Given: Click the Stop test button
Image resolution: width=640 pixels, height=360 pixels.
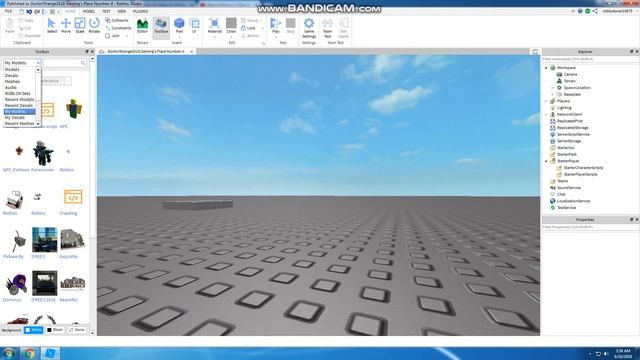Looking at the screenshot, I should pos(291,26).
